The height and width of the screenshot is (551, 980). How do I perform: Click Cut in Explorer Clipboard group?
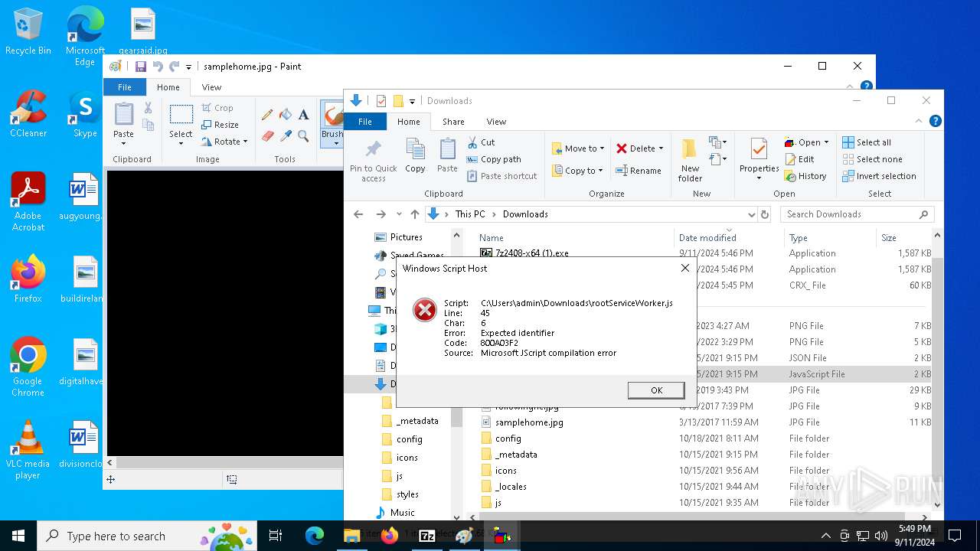[x=481, y=142]
